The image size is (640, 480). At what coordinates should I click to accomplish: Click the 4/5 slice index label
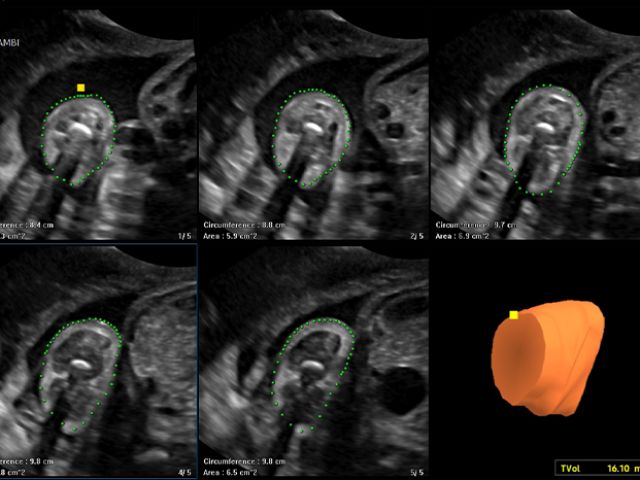pos(183,471)
